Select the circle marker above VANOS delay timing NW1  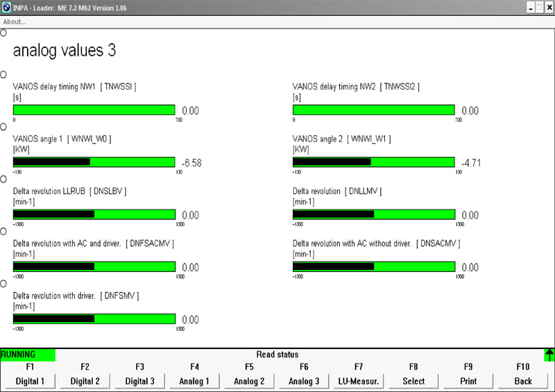[3, 74]
